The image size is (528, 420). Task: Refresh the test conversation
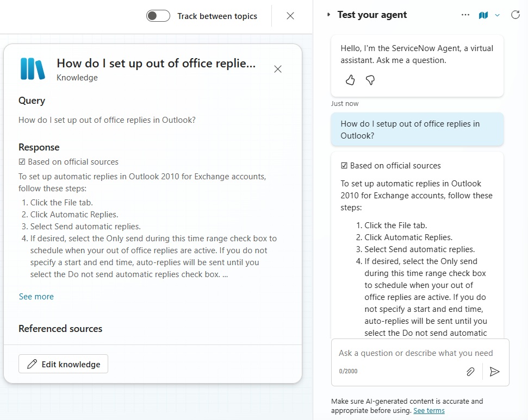[515, 15]
